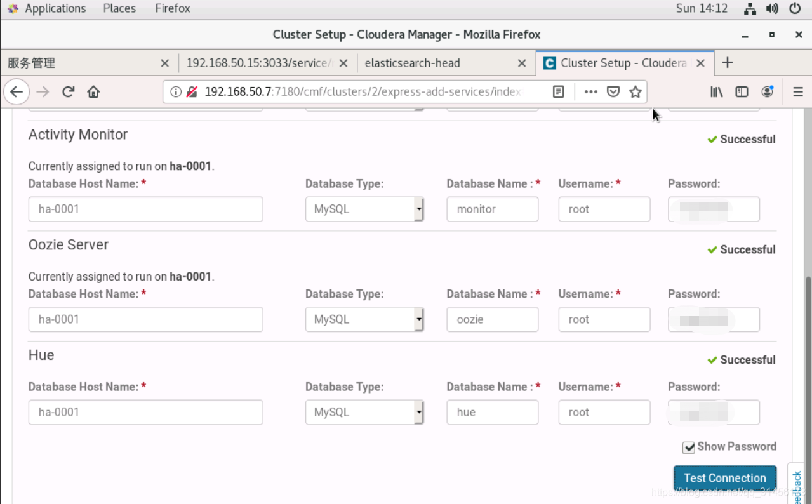Switch to the 服务管理 tab
Screen dimensions: 812x504
[x=89, y=63]
